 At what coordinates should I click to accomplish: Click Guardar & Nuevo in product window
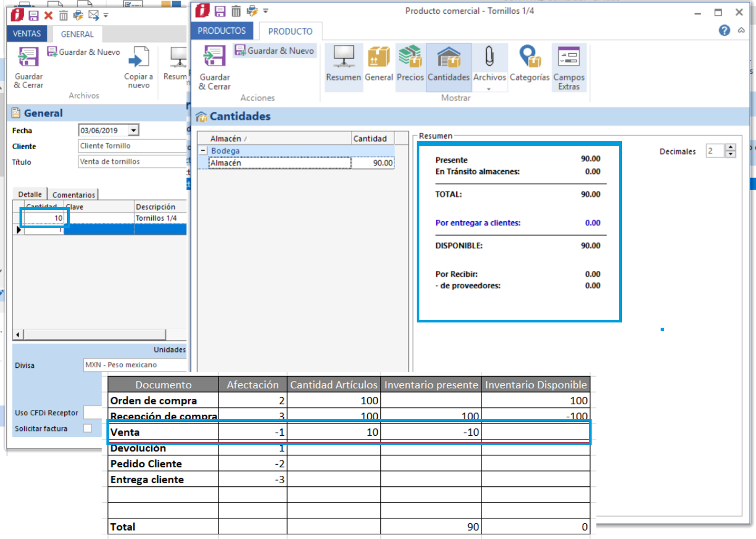[275, 51]
